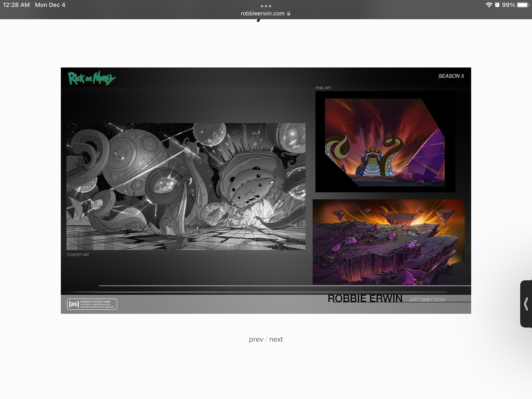Tap the 99% battery percentage text

pos(508,5)
